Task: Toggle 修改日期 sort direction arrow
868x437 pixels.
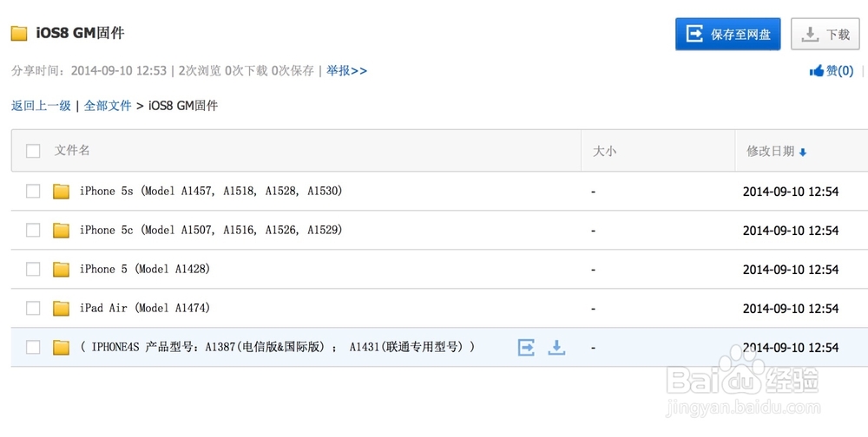Action: 803,152
